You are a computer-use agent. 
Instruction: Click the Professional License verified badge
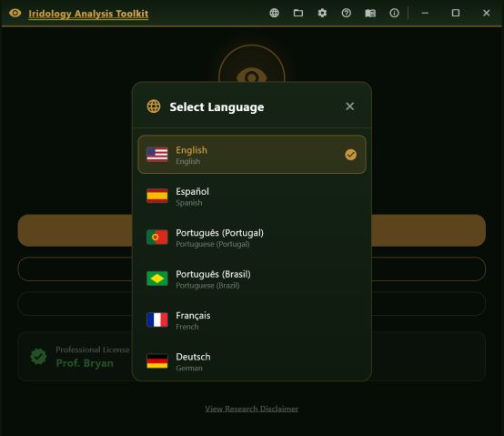pos(38,356)
